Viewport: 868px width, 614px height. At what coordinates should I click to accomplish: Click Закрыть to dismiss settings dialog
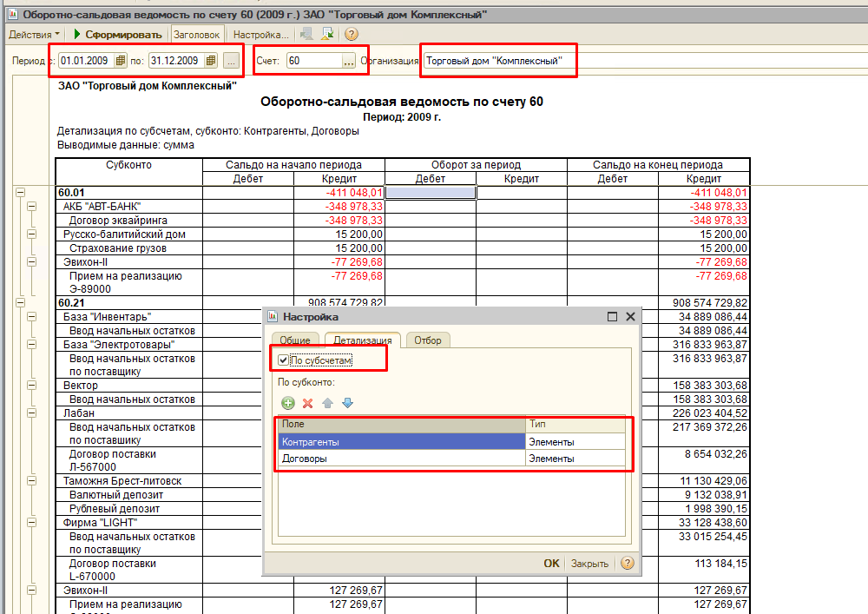589,564
